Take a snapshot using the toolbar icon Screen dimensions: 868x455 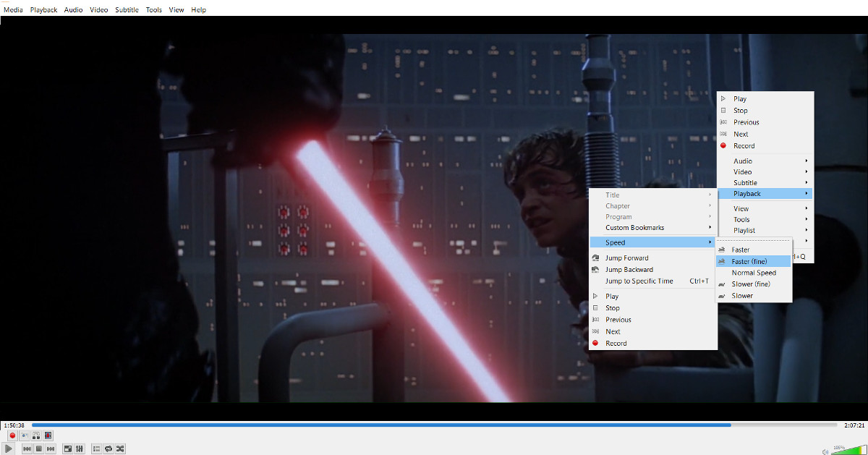pyautogui.click(x=24, y=435)
